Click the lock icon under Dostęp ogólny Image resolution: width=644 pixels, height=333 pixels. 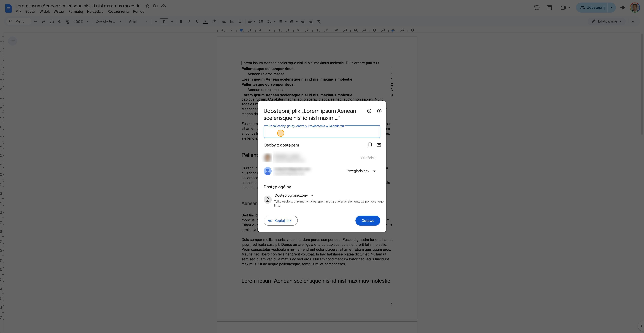tap(268, 200)
